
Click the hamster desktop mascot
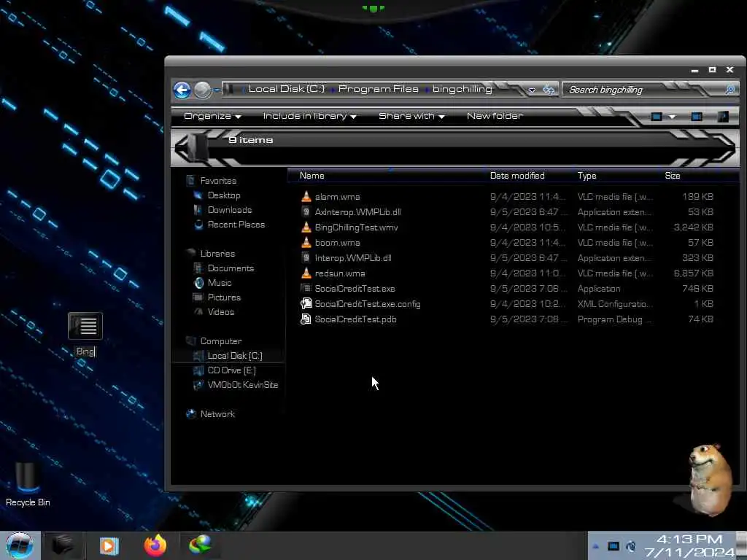711,480
